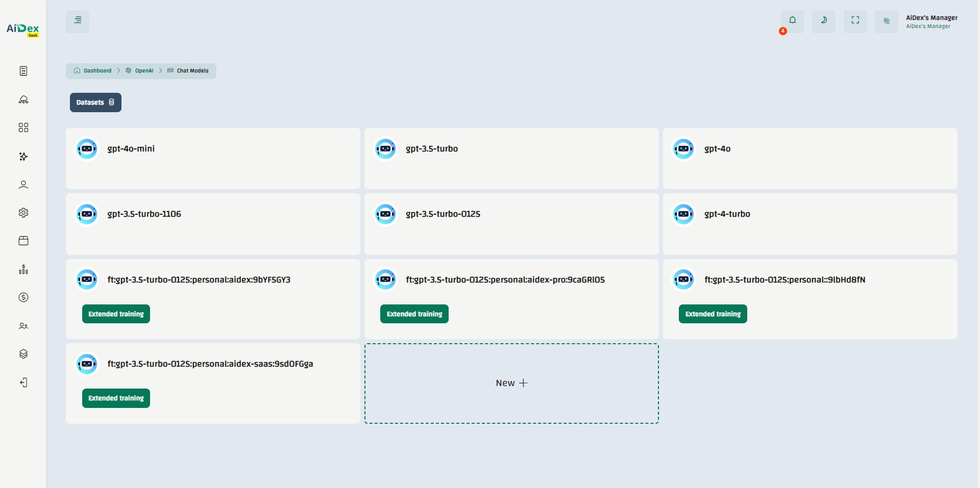Start Extended training for personal::9lbHd8fN model
Screen dimensions: 980x488
coord(713,314)
